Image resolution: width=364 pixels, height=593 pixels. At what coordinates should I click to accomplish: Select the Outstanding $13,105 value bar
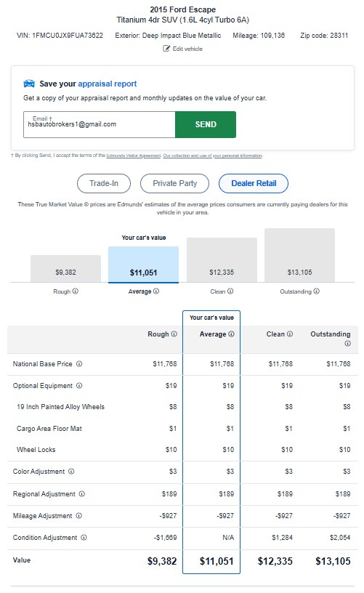(300, 255)
